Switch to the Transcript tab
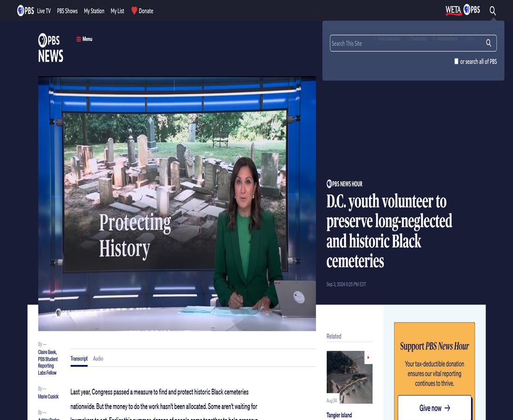Screen dimensions: 513x420 pyautogui.click(x=79, y=358)
